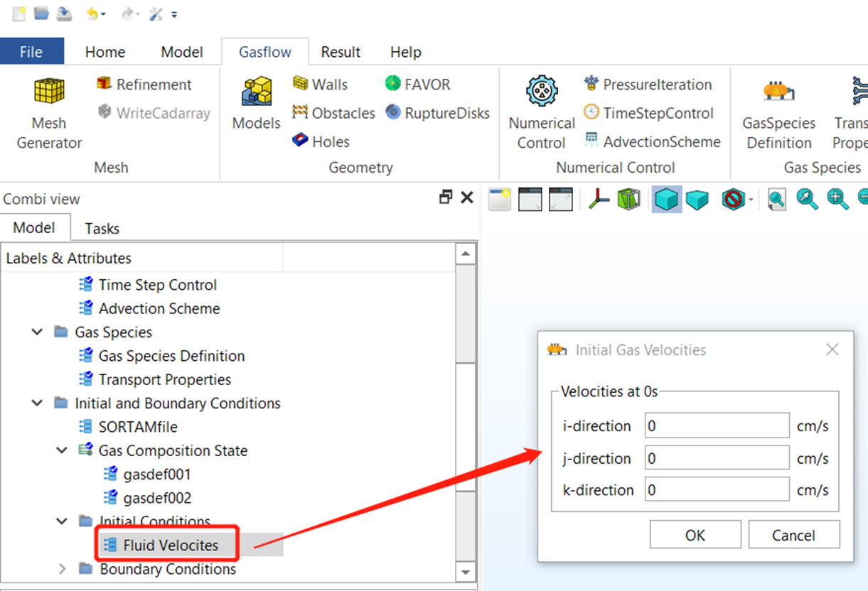Viewport: 868px width, 591px height.
Task: Switch to the Home ribbon tab
Action: pos(105,52)
